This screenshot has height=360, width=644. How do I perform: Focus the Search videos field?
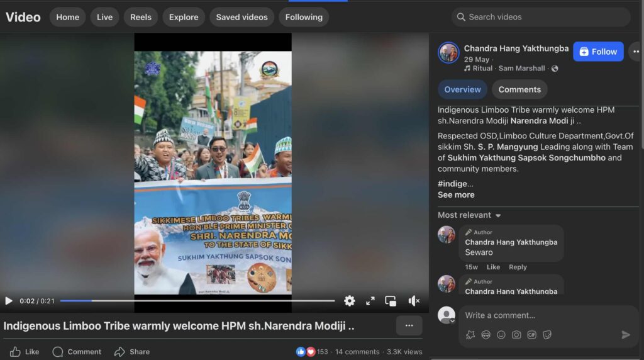pos(541,17)
